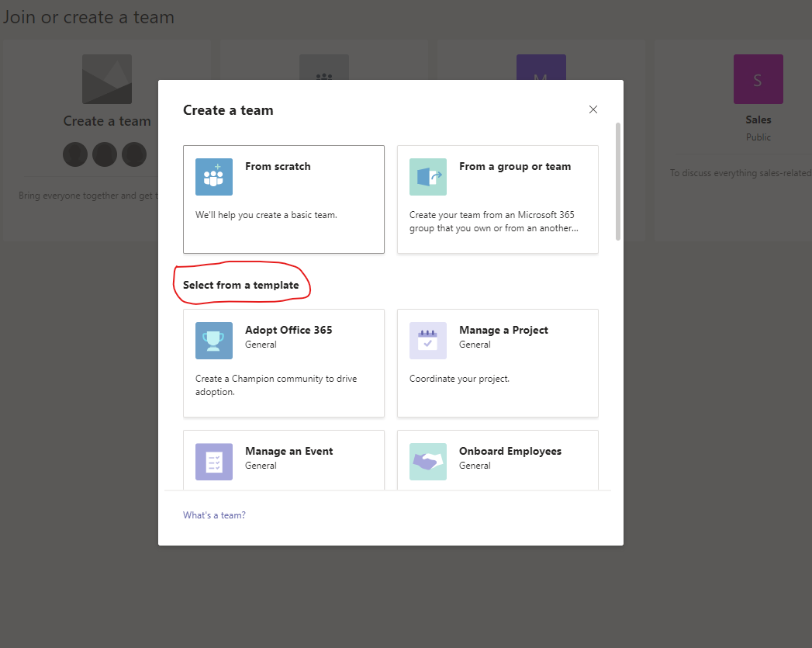Click the General label under Onboard Employees
Viewport: 812px width, 648px height.
click(475, 466)
